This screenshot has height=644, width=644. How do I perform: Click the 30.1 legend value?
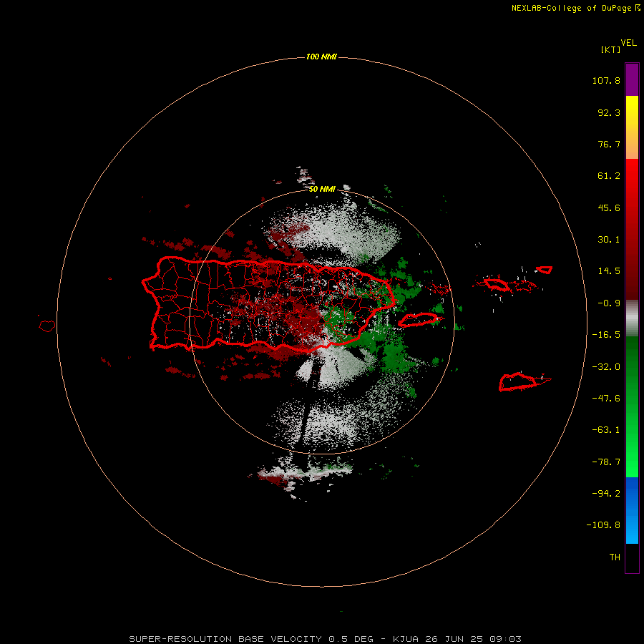coord(609,240)
